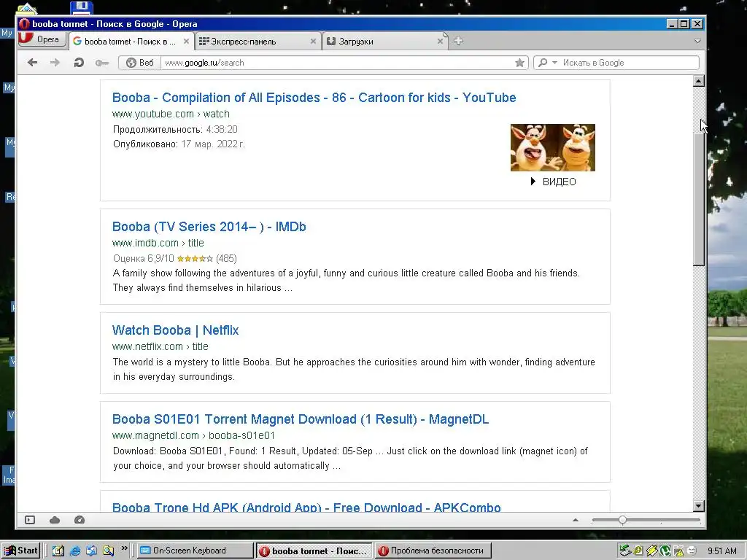
Task: Click the Веб site badge button
Action: coord(139,63)
